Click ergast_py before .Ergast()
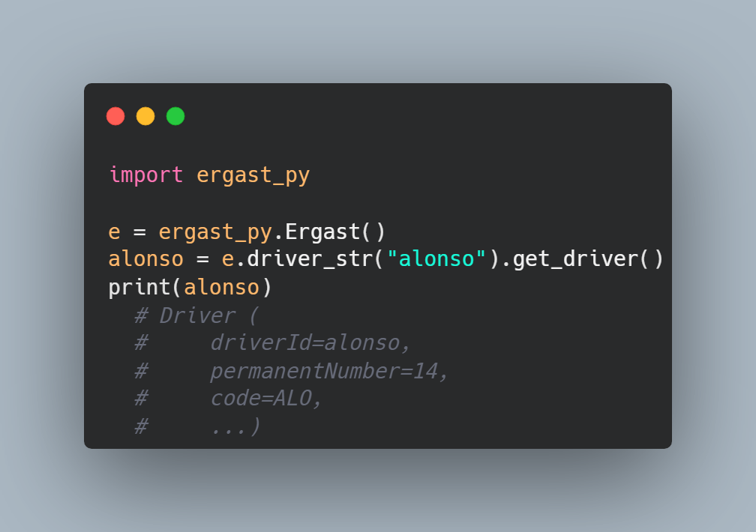756x532 pixels. (x=215, y=233)
